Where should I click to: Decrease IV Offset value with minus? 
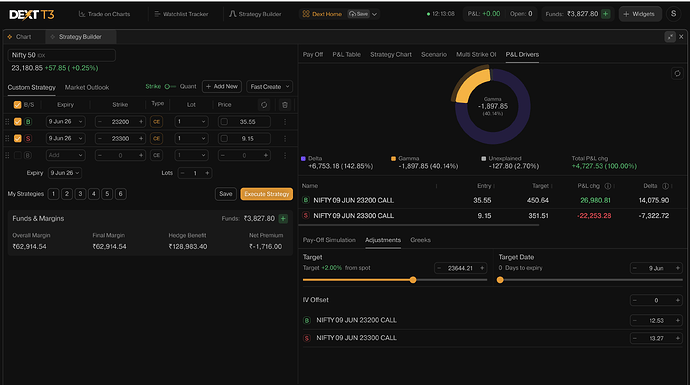point(635,301)
